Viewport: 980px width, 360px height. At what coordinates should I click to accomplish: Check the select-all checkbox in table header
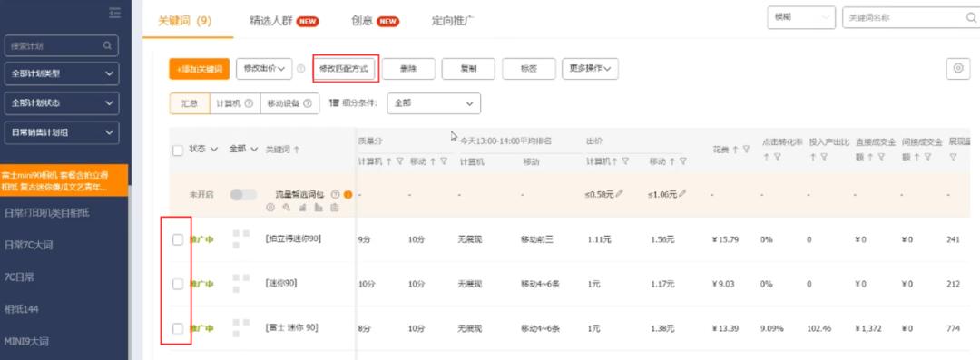pyautogui.click(x=178, y=150)
